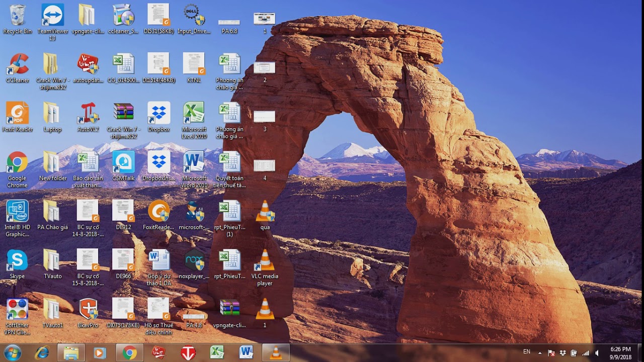Select the TVauto1 folder
The width and height of the screenshot is (644, 362).
(x=52, y=313)
